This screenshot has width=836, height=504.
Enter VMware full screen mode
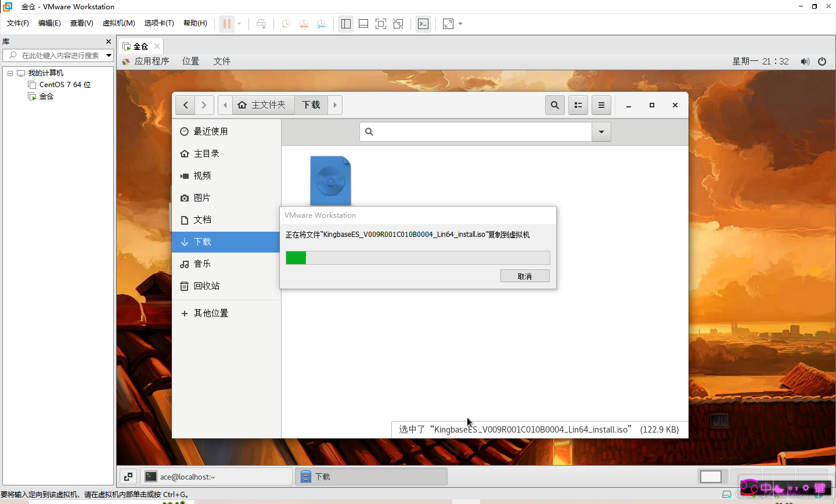[381, 24]
